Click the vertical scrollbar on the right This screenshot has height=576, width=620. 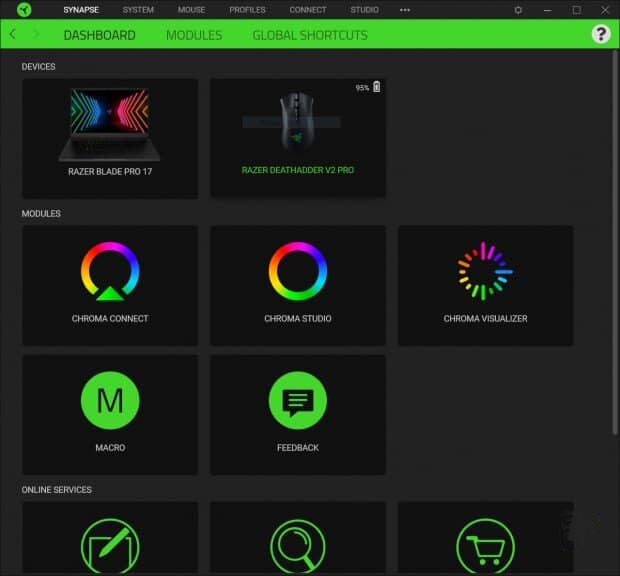(615, 242)
